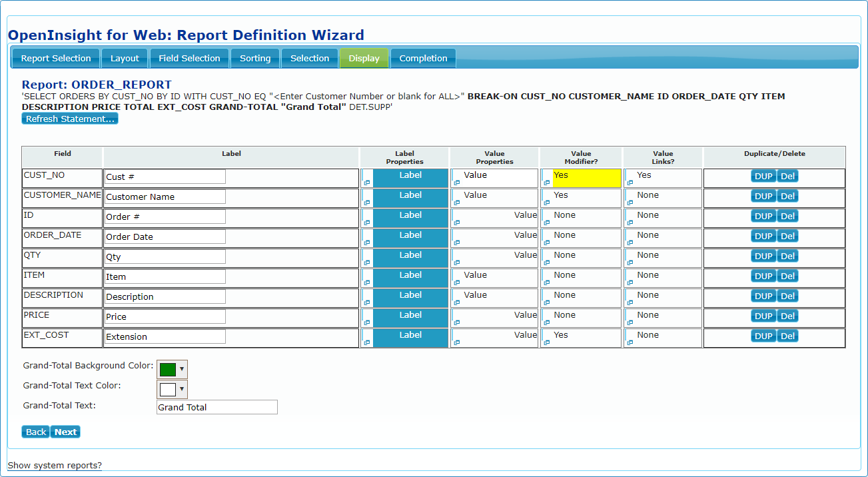Open value modifier popup icon for CUSTOMER_NAME
The width and height of the screenshot is (868, 477).
pos(547,203)
